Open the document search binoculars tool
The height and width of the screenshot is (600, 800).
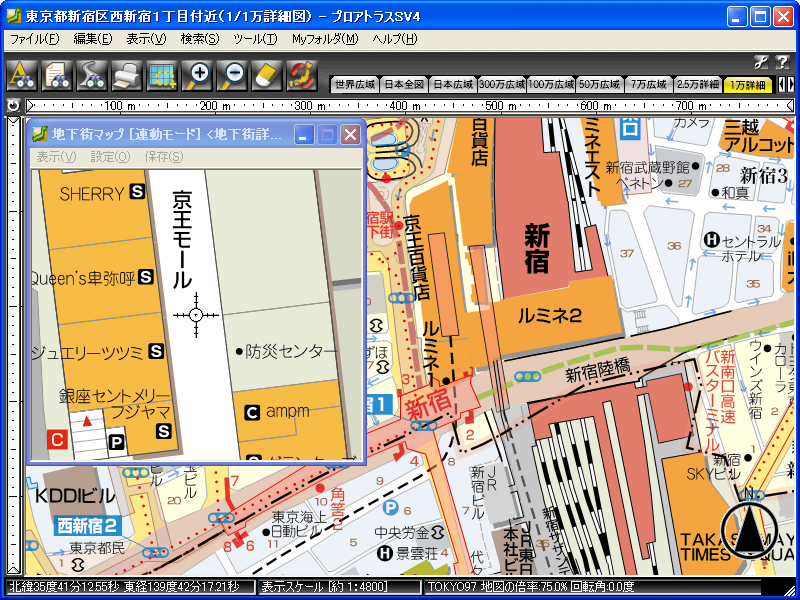[x=57, y=76]
